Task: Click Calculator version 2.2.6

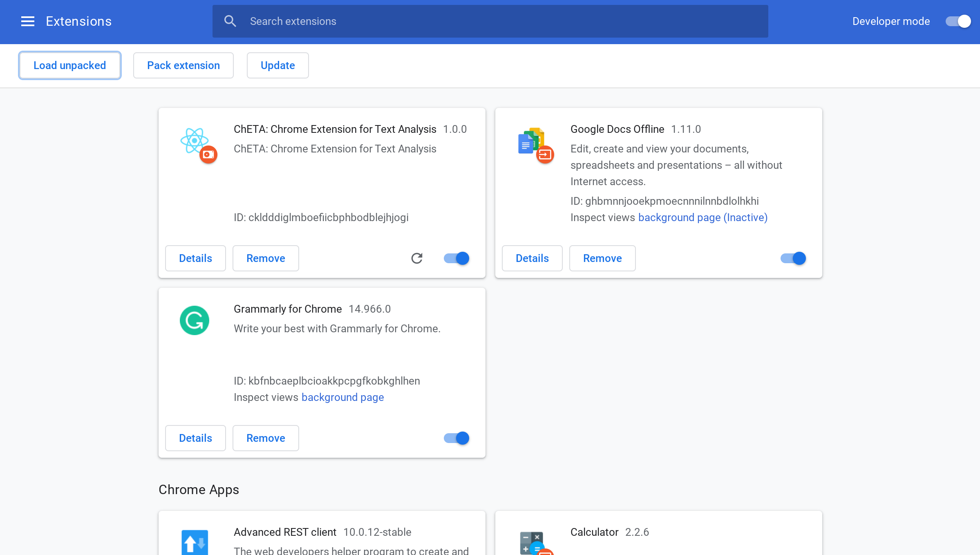Action: point(637,532)
